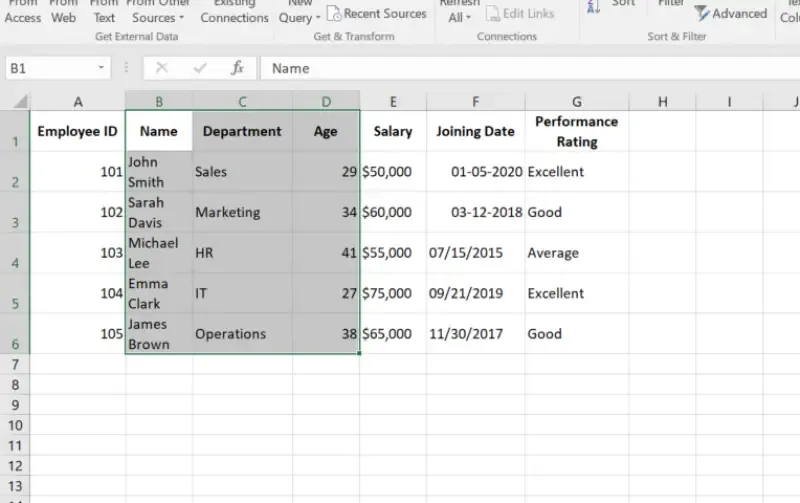The width and height of the screenshot is (800, 503).
Task: Select column G header
Action: point(577,102)
